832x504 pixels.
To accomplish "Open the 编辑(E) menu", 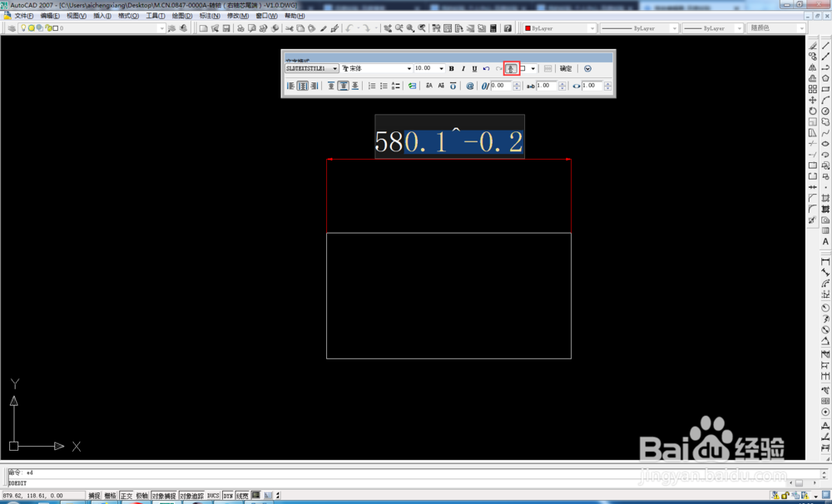I will tap(50, 15).
